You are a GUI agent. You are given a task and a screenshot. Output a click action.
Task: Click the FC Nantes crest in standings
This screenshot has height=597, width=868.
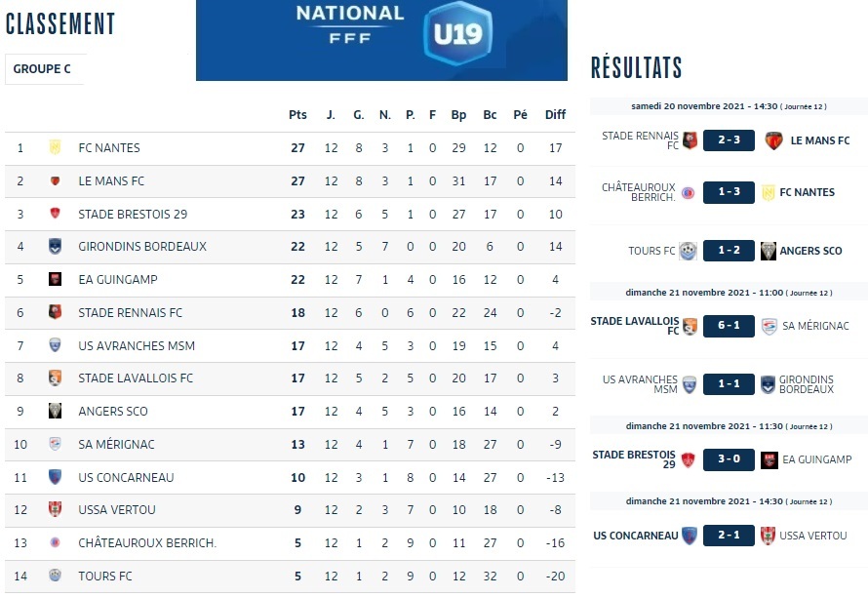click(x=56, y=148)
